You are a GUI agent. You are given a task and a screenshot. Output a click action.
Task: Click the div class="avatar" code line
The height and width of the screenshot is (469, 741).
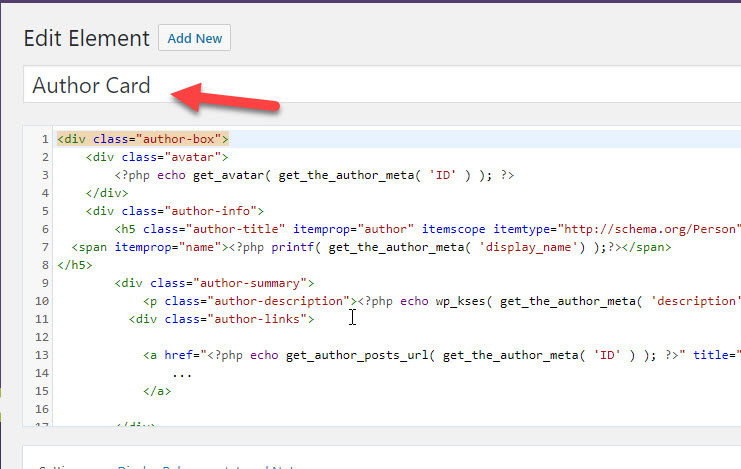pyautogui.click(x=157, y=157)
